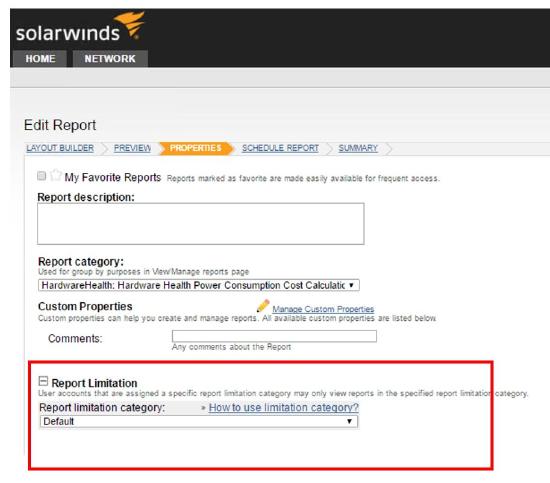Jump to the SUMMARY step
The height and width of the screenshot is (483, 550).
(x=358, y=148)
